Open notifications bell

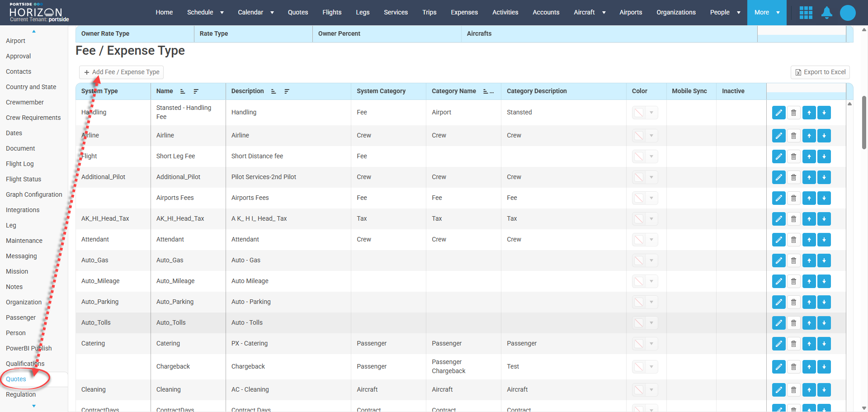[x=826, y=13]
